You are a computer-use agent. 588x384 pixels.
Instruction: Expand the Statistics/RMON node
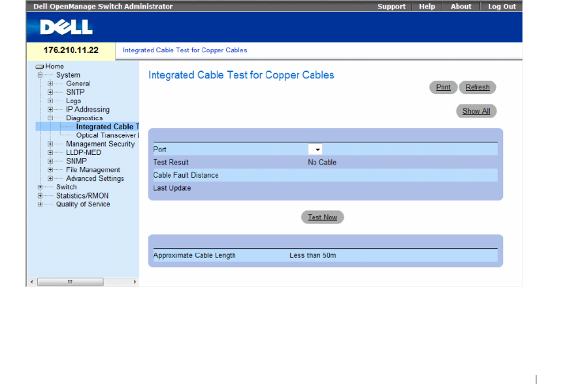pos(40,196)
